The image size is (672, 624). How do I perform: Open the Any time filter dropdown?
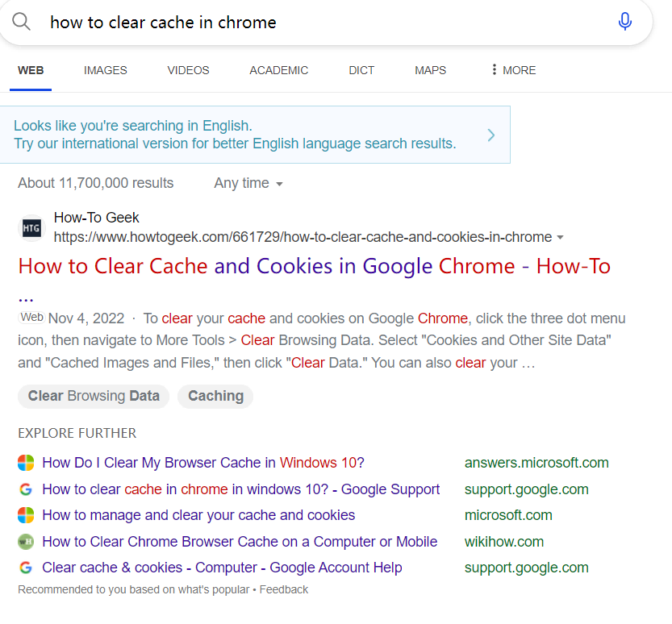[248, 183]
